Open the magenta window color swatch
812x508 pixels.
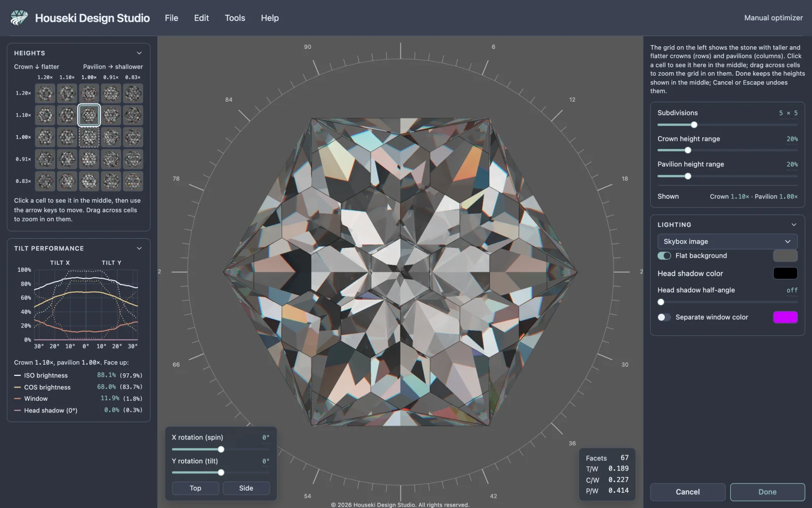point(785,317)
